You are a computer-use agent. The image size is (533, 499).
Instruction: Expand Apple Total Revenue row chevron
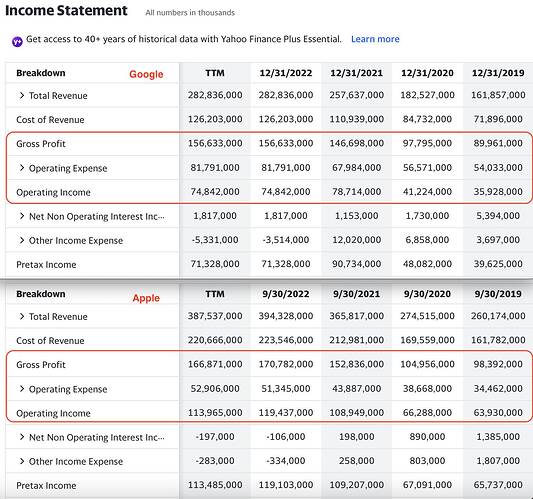(22, 316)
